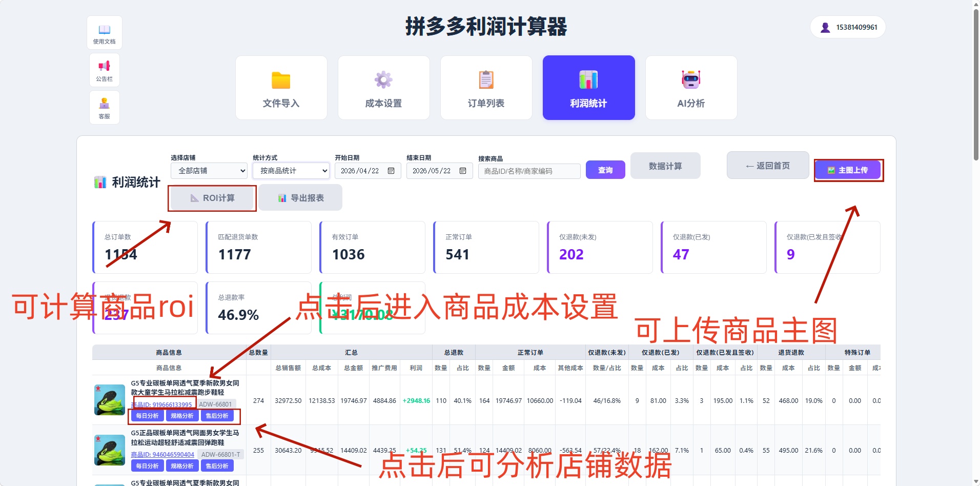This screenshot has width=980, height=486.
Task: Click 每日分析 for product ADW-66801
Action: click(x=147, y=416)
